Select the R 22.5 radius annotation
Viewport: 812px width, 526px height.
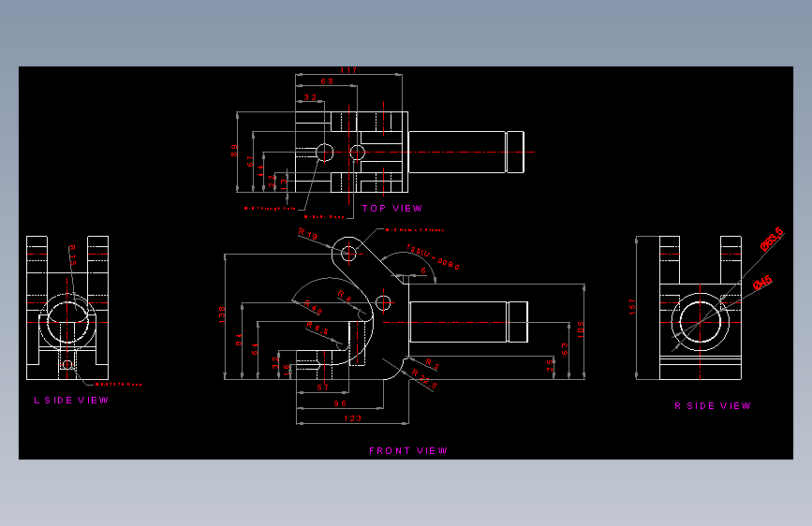coord(424,379)
